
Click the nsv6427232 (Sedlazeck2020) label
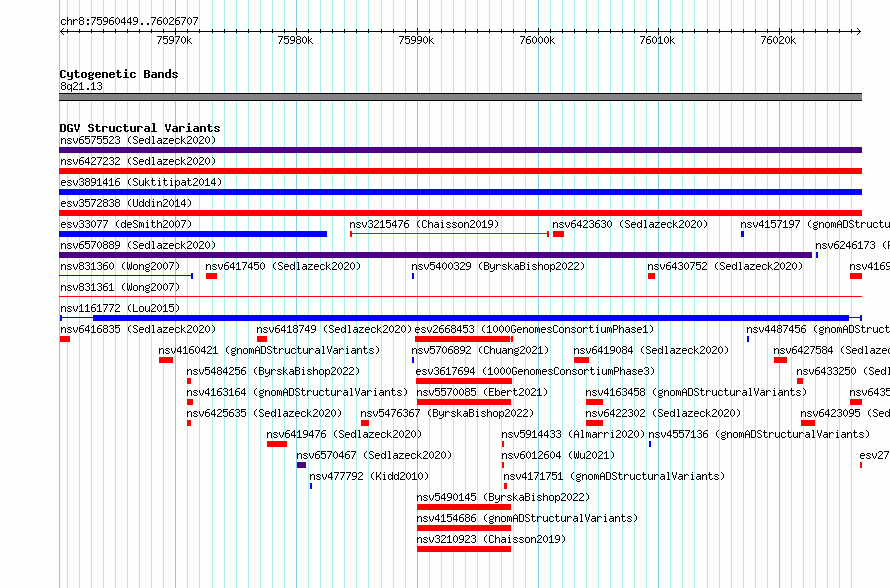(x=138, y=161)
